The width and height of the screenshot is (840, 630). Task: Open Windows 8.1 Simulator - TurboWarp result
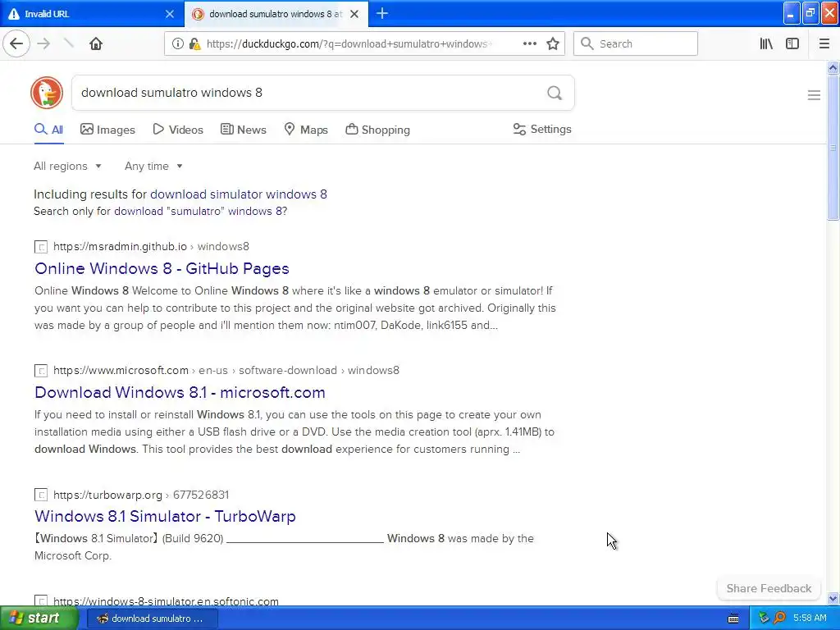165,516
